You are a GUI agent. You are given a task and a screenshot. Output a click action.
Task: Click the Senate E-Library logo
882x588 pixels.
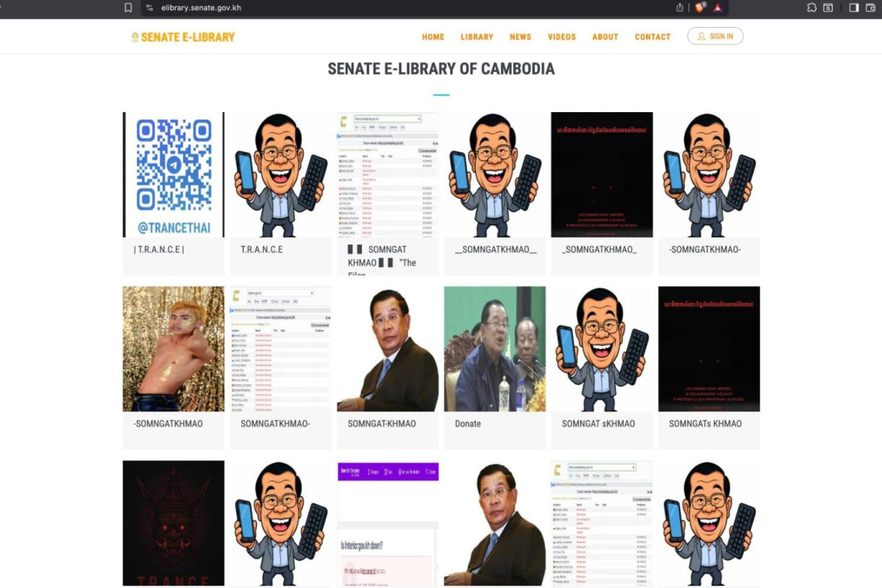[183, 37]
